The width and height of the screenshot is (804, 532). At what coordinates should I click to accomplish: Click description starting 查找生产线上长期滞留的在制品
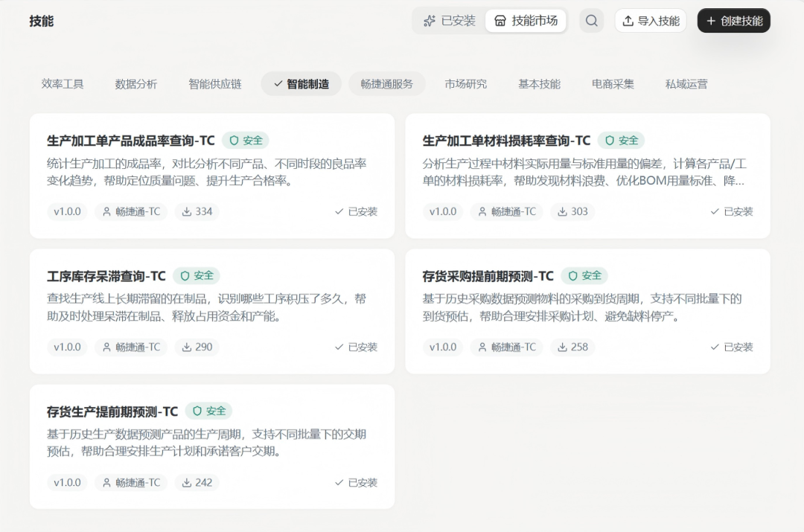207,307
